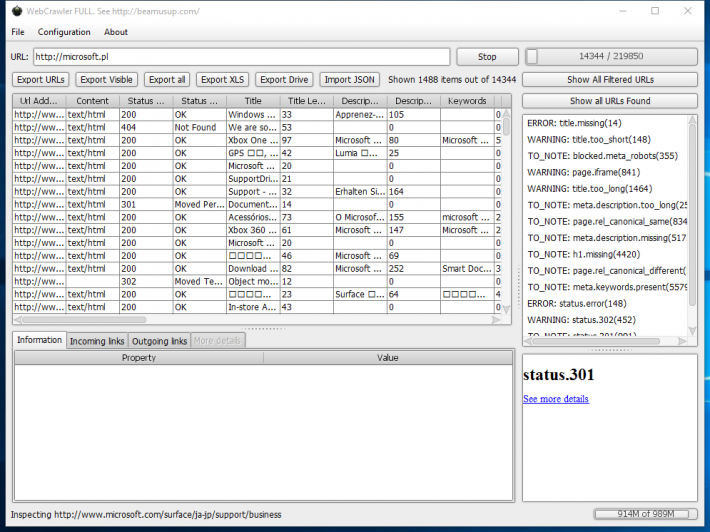Open the Configuration menu
Screen dimensions: 710x532
(64, 32)
